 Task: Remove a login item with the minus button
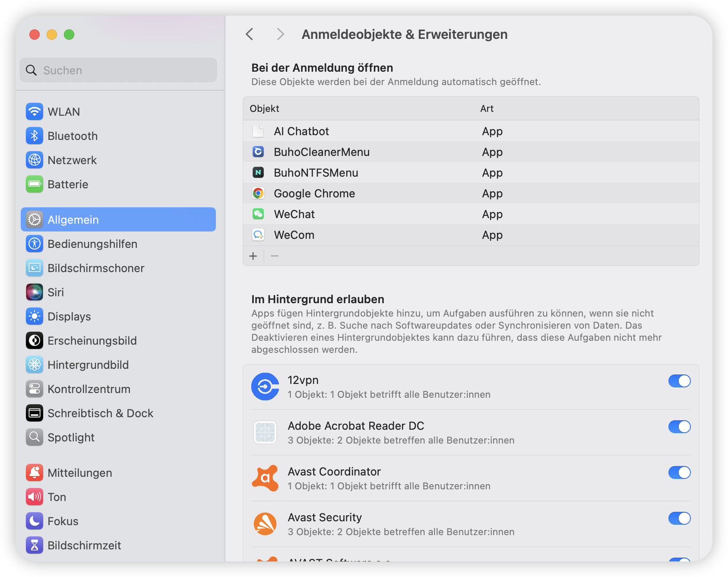pos(275,256)
